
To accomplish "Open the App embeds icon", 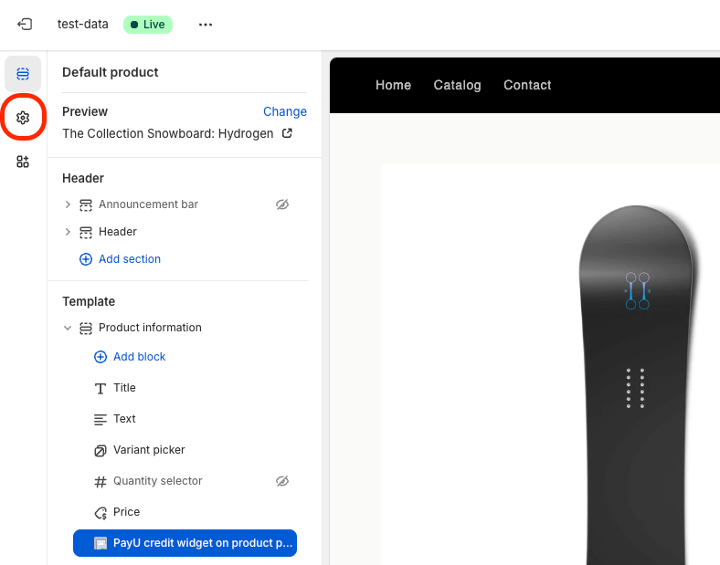I will [23, 162].
